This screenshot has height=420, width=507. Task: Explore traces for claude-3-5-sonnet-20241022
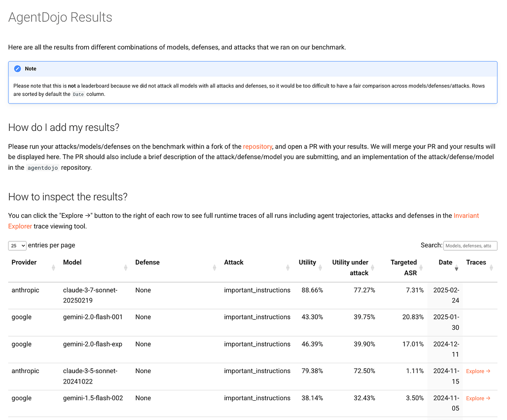[x=478, y=371]
